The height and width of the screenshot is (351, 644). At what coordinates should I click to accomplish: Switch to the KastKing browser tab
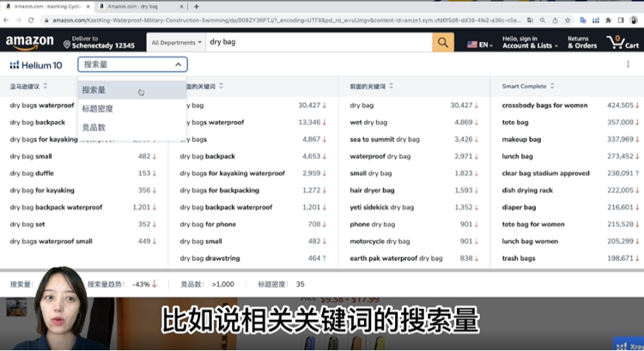pyautogui.click(x=47, y=6)
